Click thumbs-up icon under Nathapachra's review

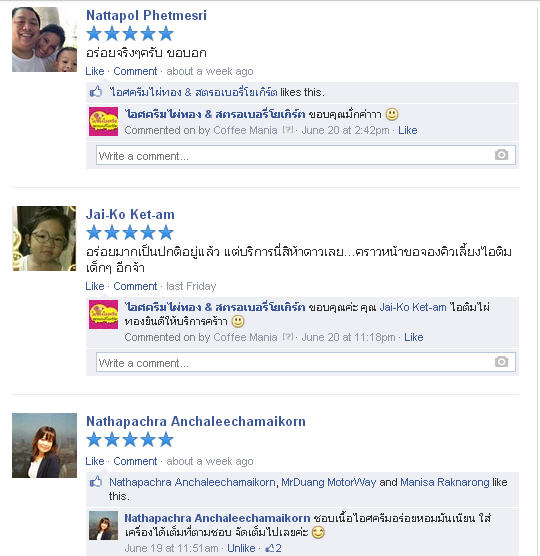(96, 482)
